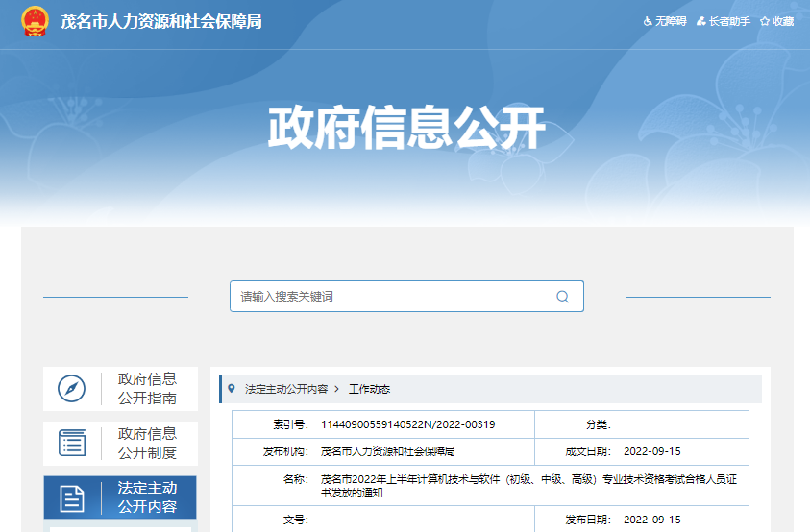
Task: Click the list icon for 政府信息公开制度
Action: [x=72, y=444]
